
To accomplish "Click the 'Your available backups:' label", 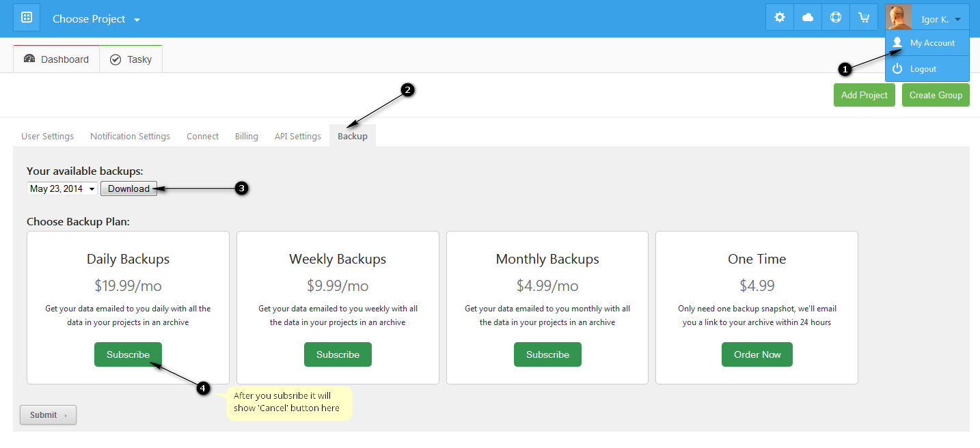I will tap(85, 171).
